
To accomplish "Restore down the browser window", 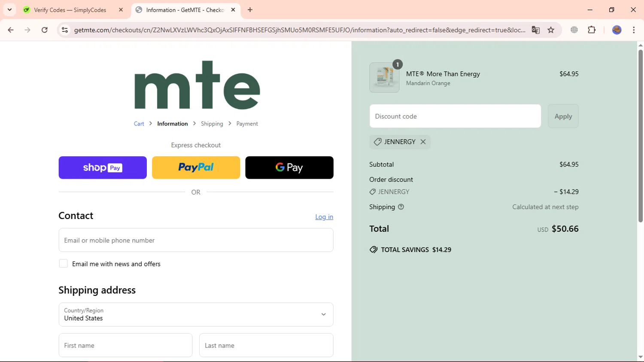I will [611, 9].
